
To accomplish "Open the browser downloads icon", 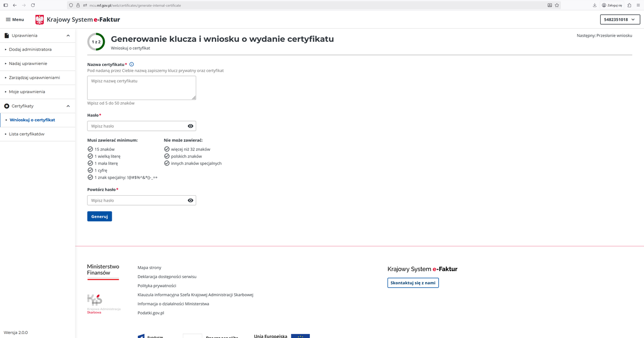I will (x=595, y=5).
